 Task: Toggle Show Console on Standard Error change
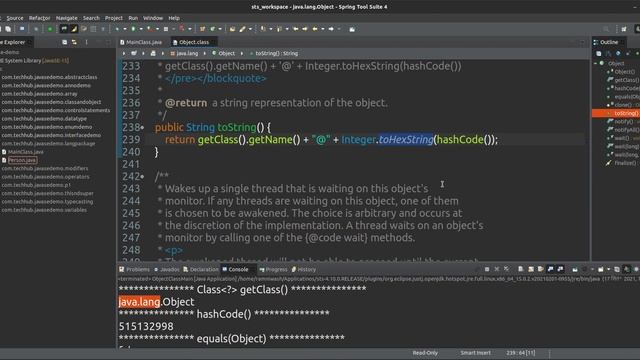click(x=560, y=269)
